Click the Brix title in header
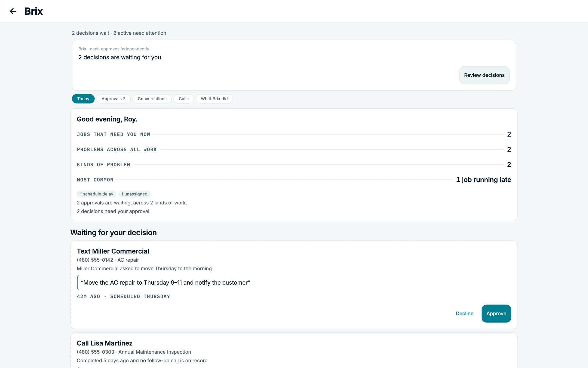588x368 pixels. 33,11
